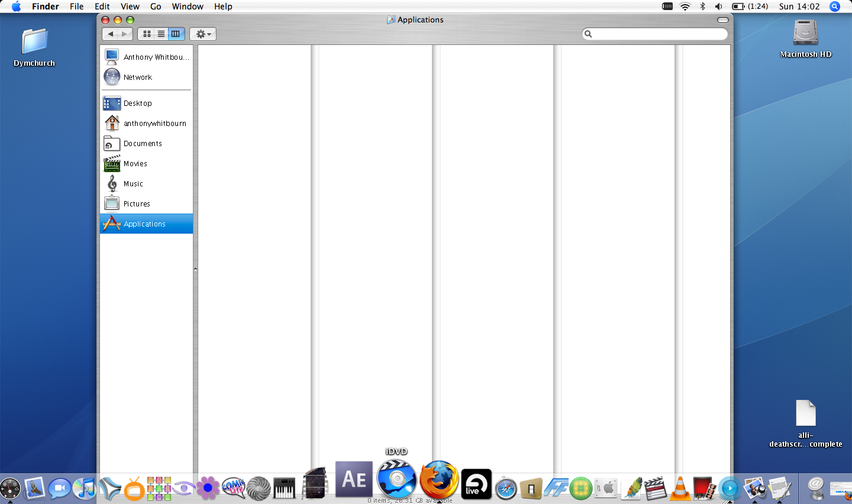This screenshot has width=852, height=504.
Task: Click the clock showing Sun 14:02
Action: pos(799,7)
